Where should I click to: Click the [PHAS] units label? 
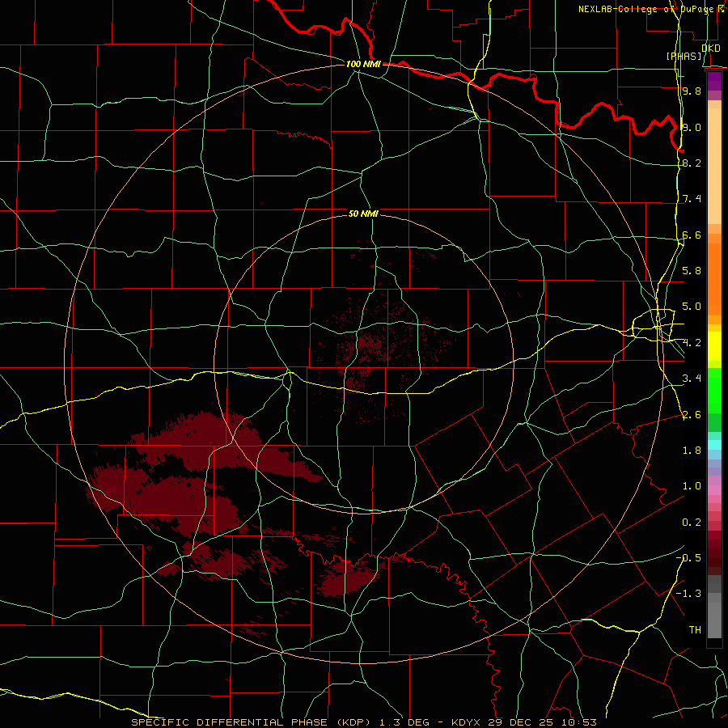pyautogui.click(x=684, y=57)
